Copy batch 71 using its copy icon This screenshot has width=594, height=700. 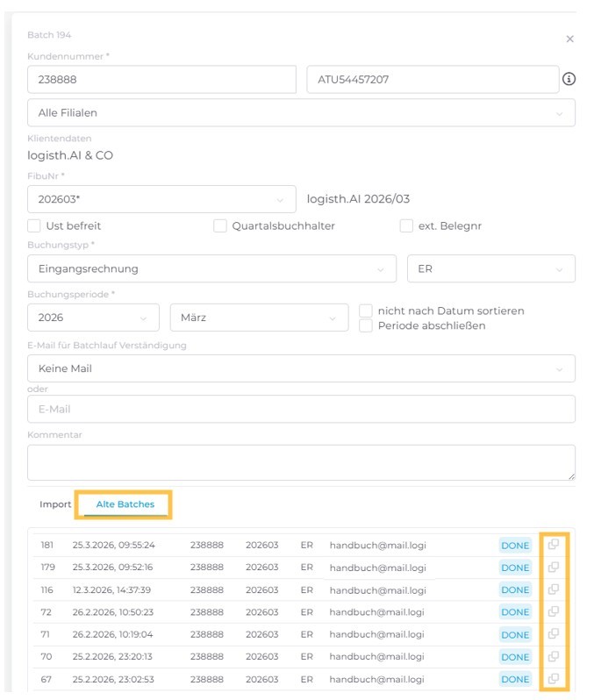554,634
